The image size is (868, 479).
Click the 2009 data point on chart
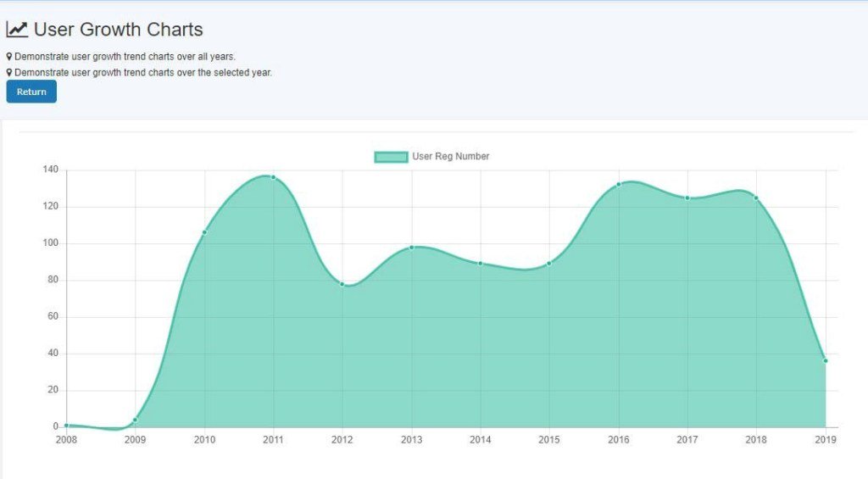(135, 421)
